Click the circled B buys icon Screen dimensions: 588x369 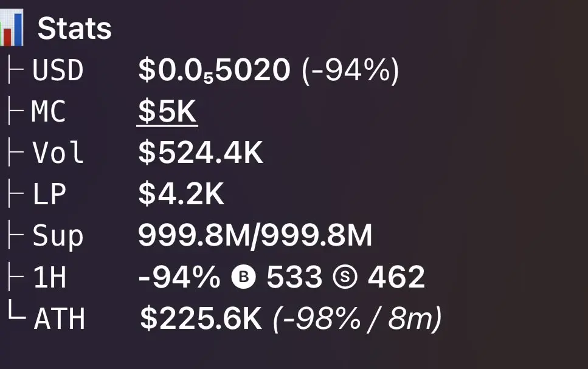[x=244, y=278]
